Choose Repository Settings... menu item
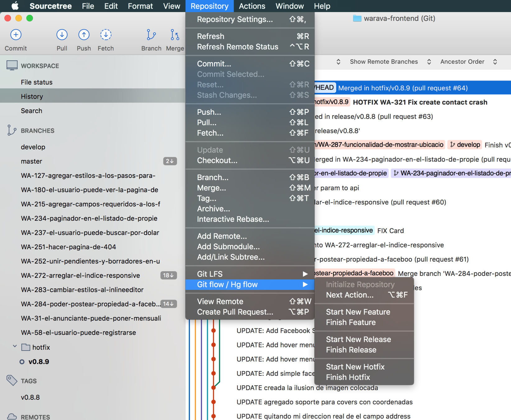 click(x=250, y=19)
